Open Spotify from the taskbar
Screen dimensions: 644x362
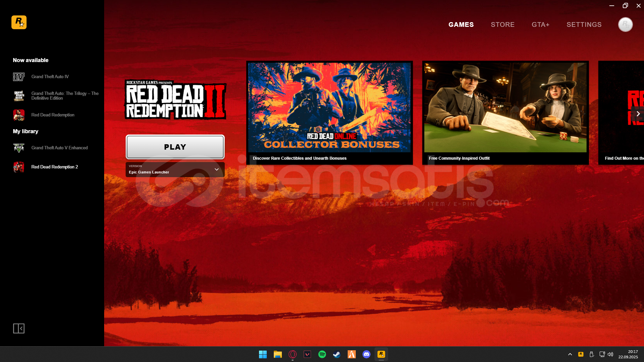coord(322,354)
